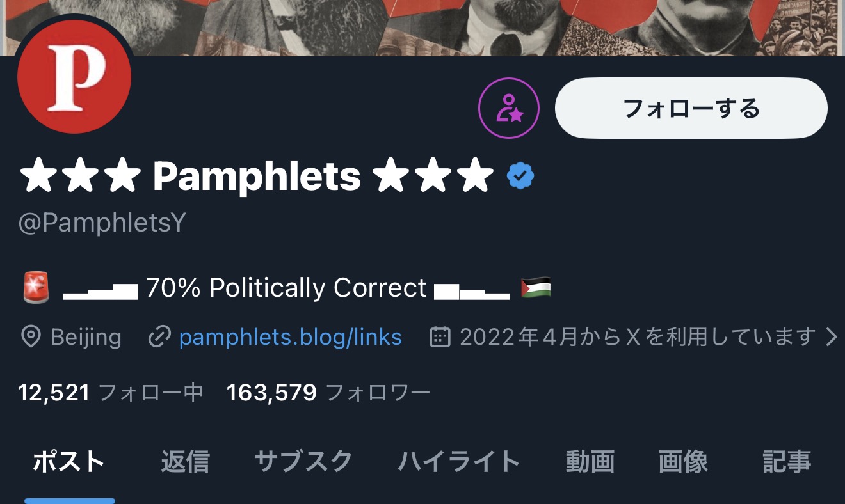Viewport: 845px width, 504px height.
Task: Open the 163,579 フォロワー followers list
Action: pyautogui.click(x=328, y=392)
